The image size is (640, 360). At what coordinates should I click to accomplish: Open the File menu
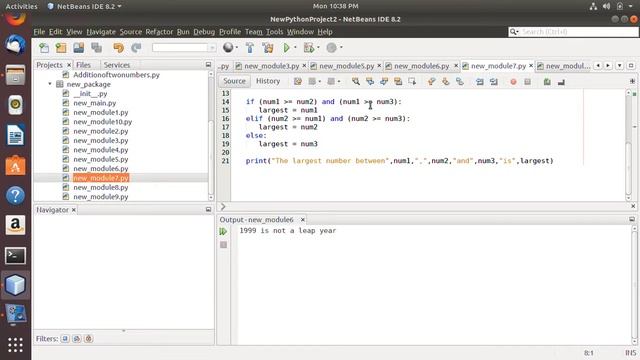(39, 31)
